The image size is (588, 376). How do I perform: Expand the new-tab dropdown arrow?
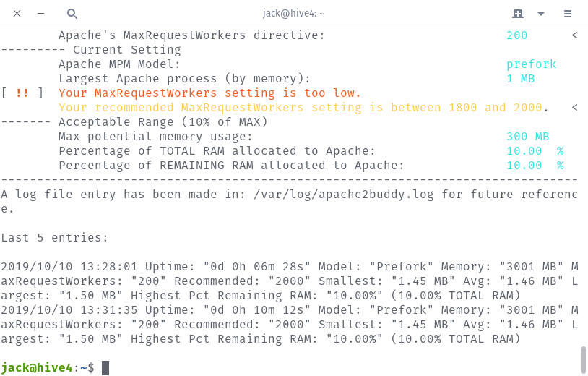(x=541, y=14)
